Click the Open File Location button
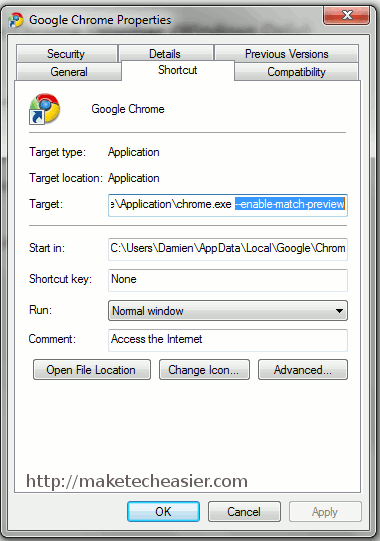The width and height of the screenshot is (380, 541). pos(92,370)
